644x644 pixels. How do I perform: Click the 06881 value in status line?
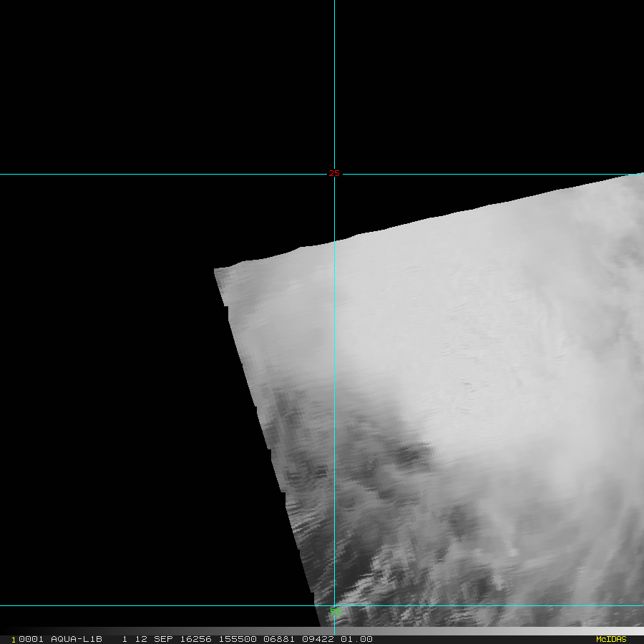(x=278, y=639)
